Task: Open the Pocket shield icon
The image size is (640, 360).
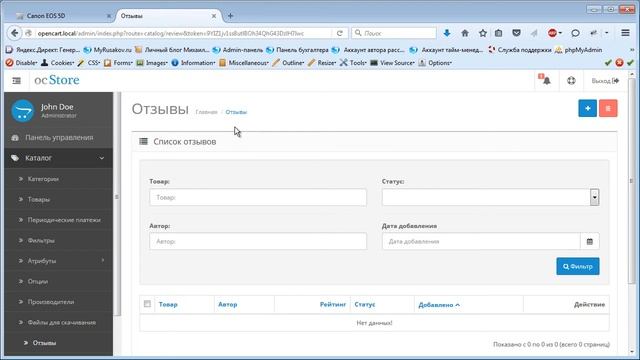Action: coord(516,33)
